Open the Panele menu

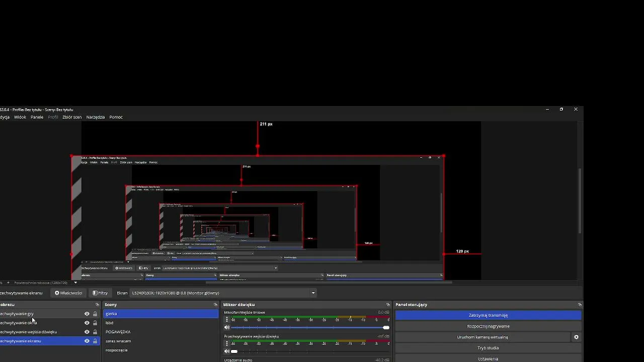37,117
